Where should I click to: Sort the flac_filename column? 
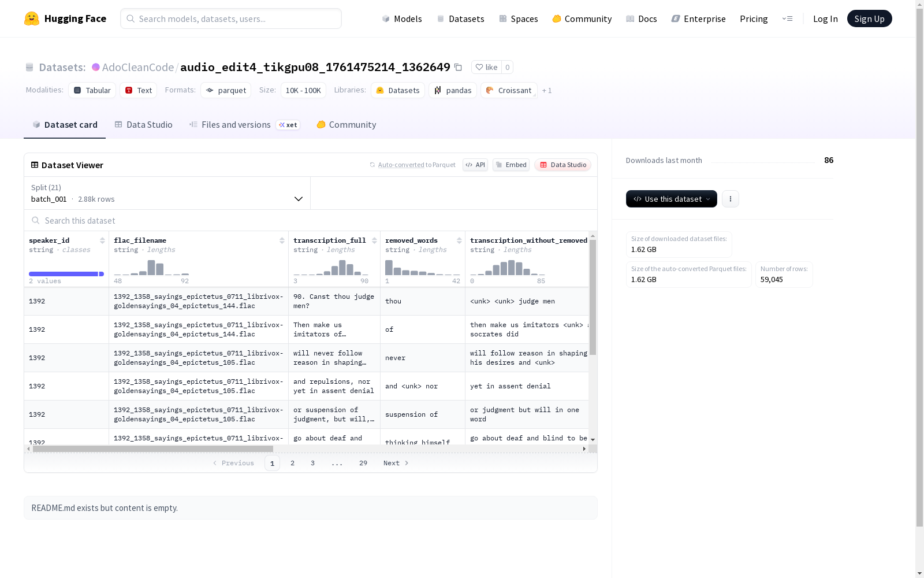click(282, 240)
